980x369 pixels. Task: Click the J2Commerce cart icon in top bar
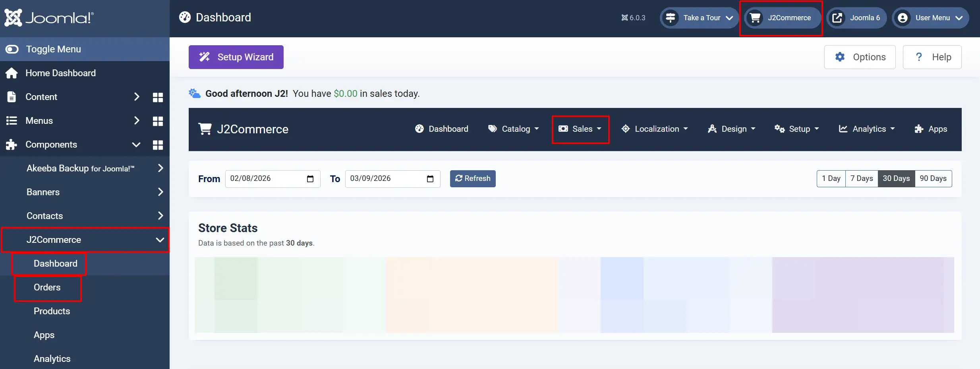755,18
